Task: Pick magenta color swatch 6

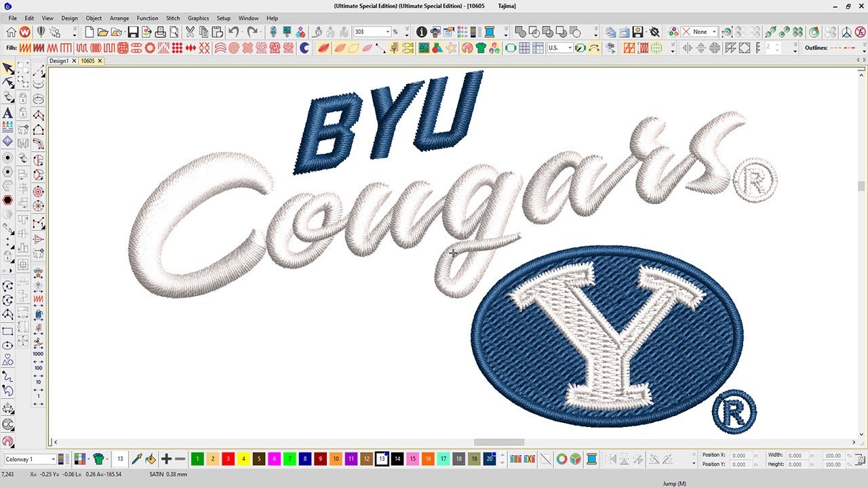Action: click(x=274, y=459)
